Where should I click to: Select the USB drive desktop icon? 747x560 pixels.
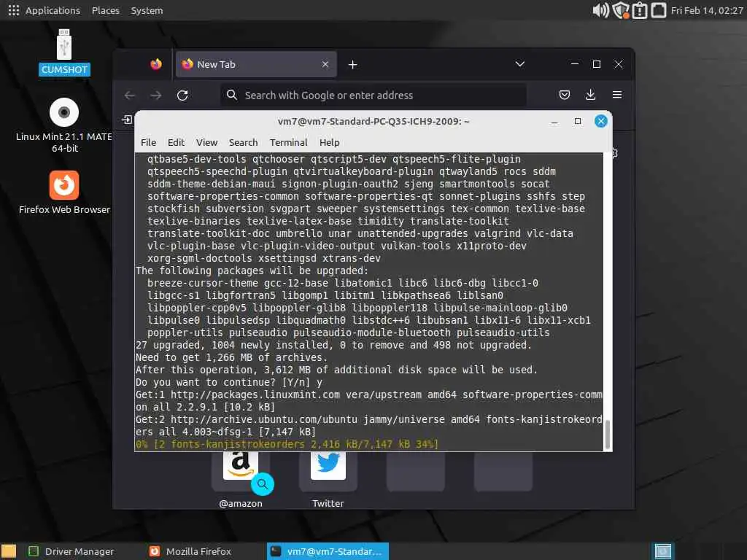[x=64, y=52]
